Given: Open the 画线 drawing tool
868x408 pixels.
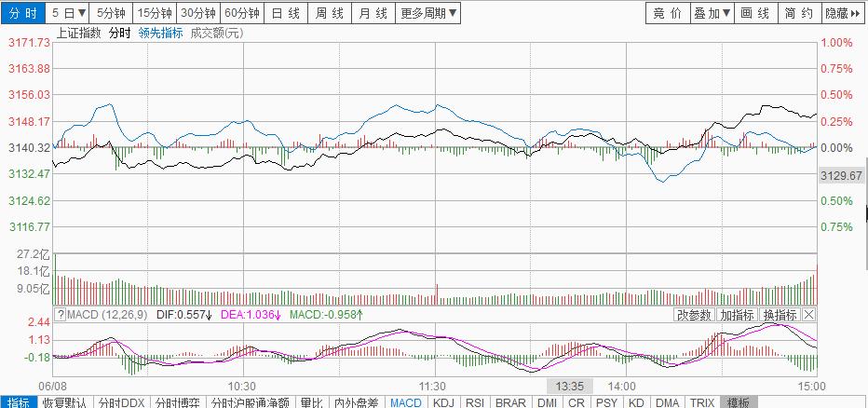Looking at the screenshot, I should [x=755, y=13].
